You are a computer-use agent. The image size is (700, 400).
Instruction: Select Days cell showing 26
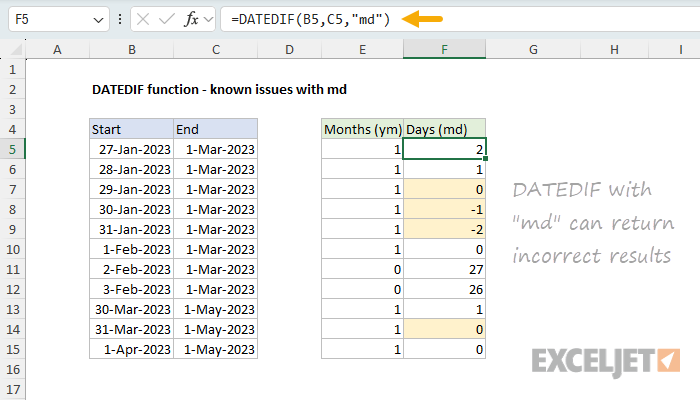point(444,289)
